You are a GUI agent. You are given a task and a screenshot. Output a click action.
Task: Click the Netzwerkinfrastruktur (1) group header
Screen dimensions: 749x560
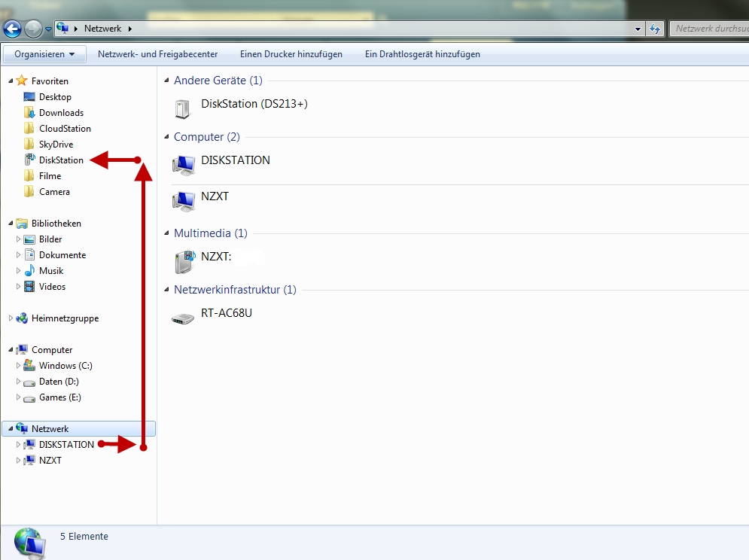click(235, 290)
